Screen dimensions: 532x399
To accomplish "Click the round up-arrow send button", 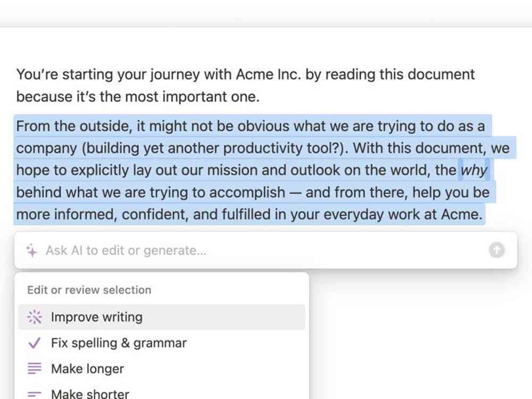I will [497, 250].
